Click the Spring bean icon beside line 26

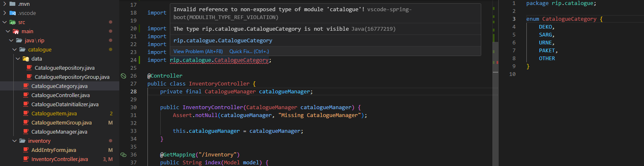pos(123,76)
